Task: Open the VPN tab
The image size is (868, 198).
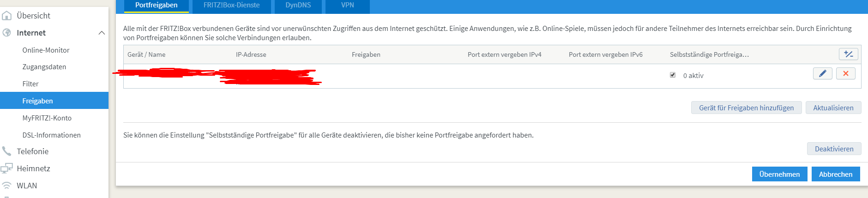Action: coord(347,6)
